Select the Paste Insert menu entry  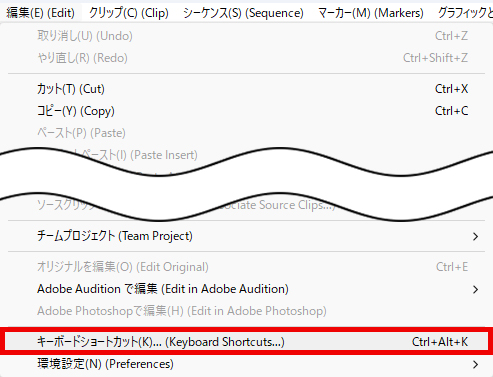tap(140, 155)
